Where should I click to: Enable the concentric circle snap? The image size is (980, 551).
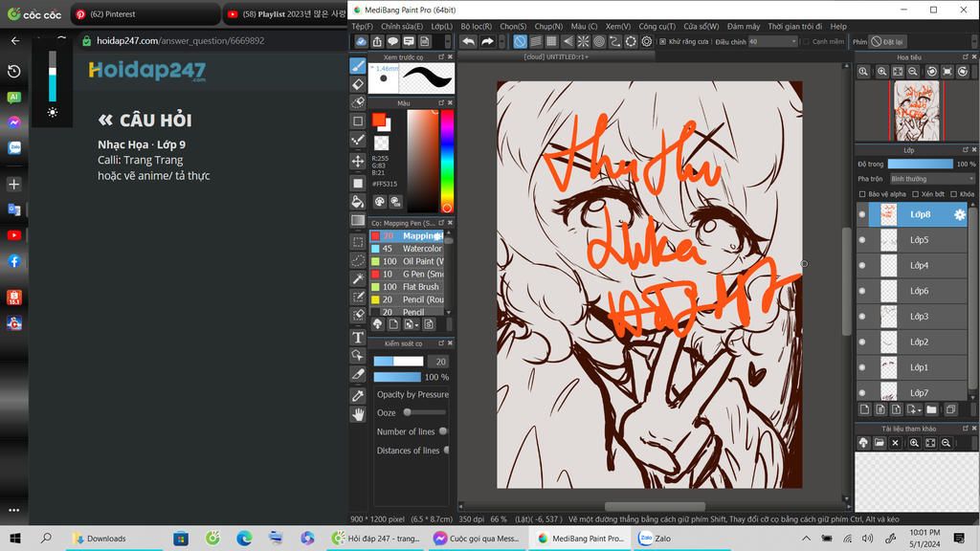599,41
